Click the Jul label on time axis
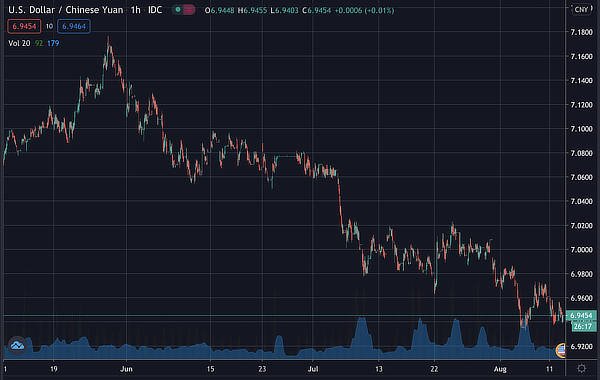Viewport: 600px width, 380px height. tap(313, 369)
